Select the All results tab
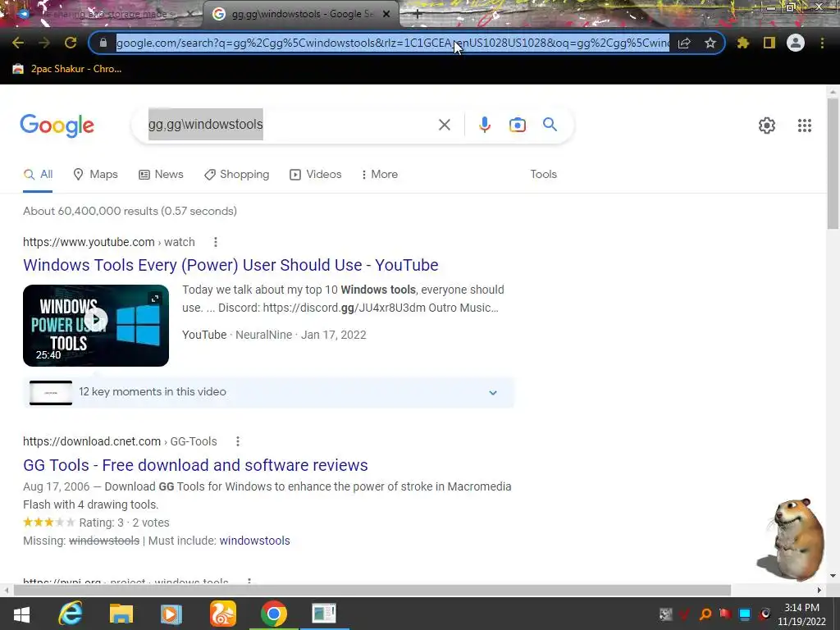 coord(38,174)
